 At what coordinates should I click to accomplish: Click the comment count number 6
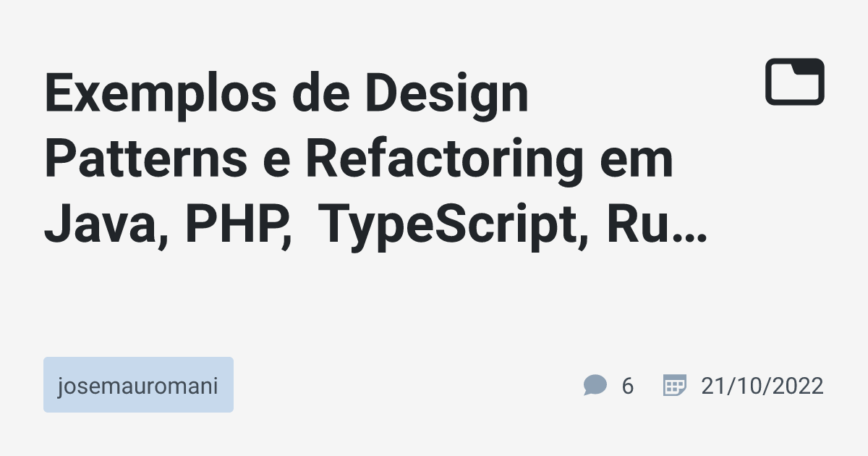click(628, 387)
